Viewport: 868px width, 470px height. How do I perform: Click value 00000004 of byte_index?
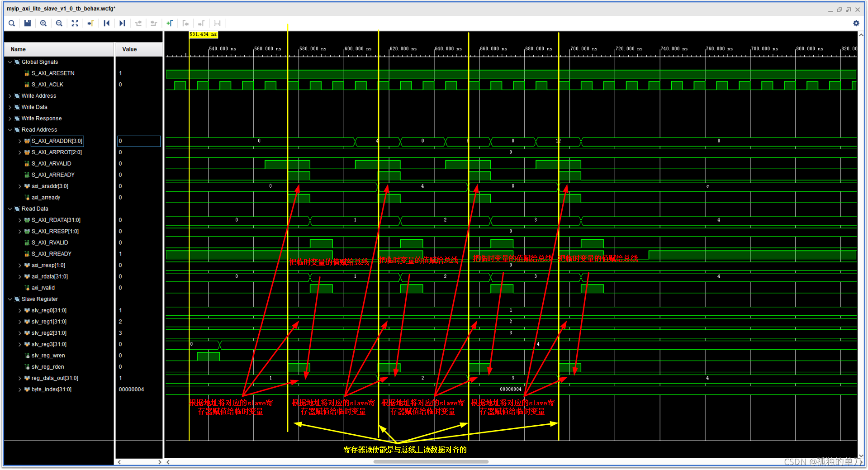click(x=131, y=389)
